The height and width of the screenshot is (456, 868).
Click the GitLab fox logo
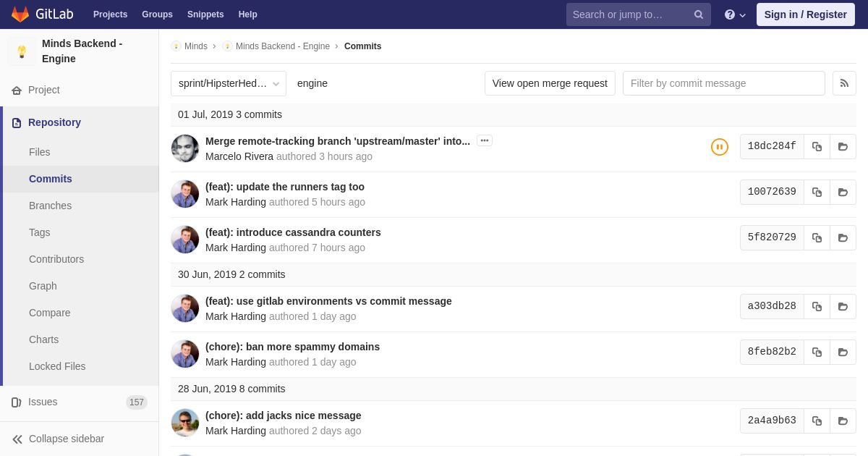[x=20, y=14]
